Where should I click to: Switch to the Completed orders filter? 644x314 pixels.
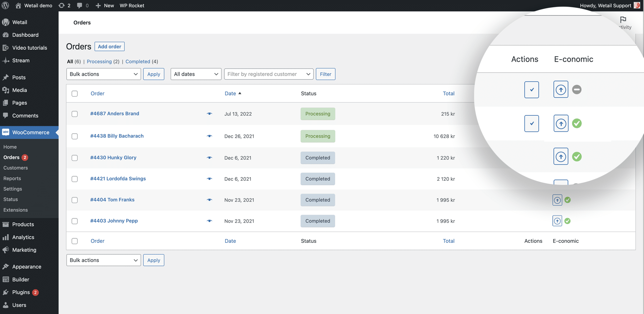point(137,61)
